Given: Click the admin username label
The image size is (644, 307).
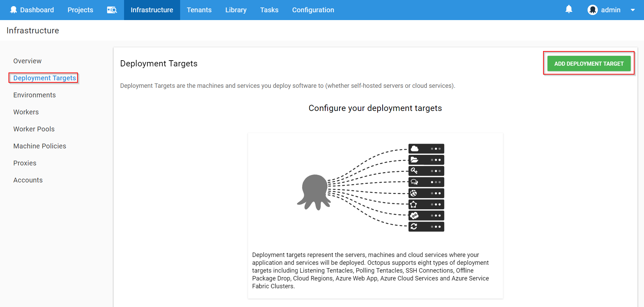Looking at the screenshot, I should (611, 10).
